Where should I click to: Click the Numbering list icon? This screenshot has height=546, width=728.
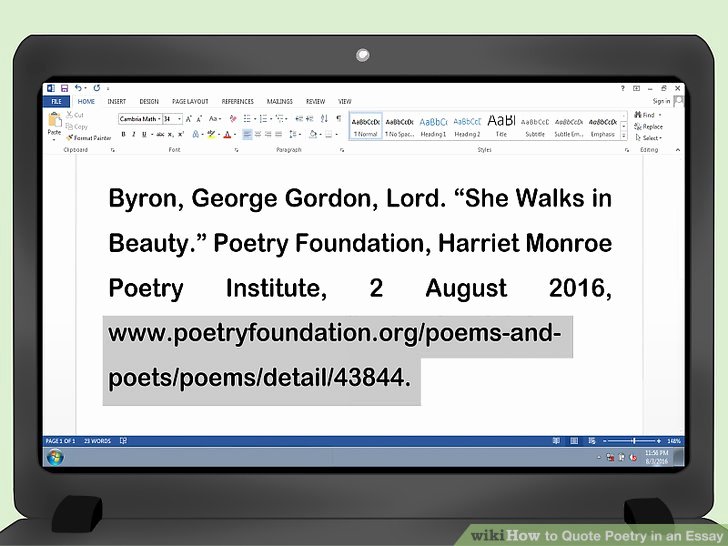coord(263,119)
